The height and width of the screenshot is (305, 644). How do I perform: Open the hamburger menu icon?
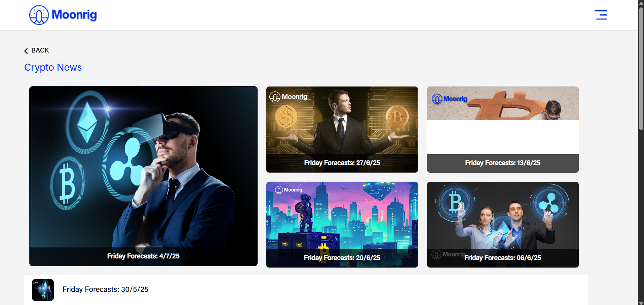pos(601,15)
